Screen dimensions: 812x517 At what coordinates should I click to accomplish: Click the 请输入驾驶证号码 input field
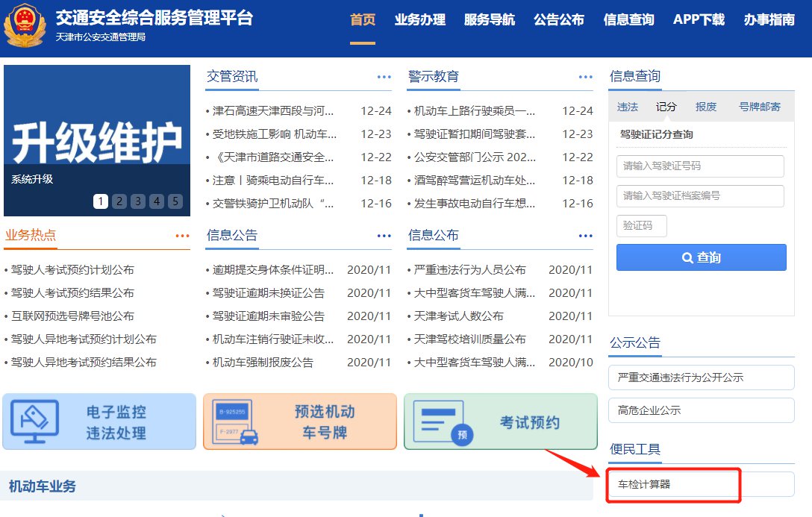[x=700, y=166]
